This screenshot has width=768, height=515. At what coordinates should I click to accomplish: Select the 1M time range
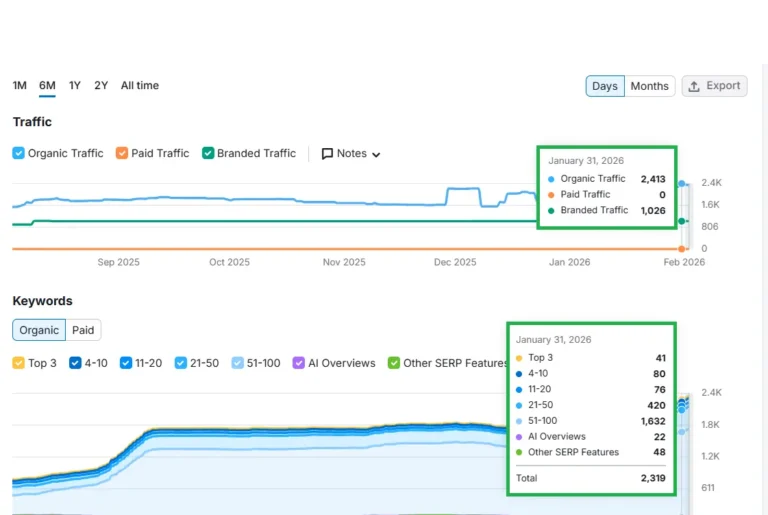(20, 86)
